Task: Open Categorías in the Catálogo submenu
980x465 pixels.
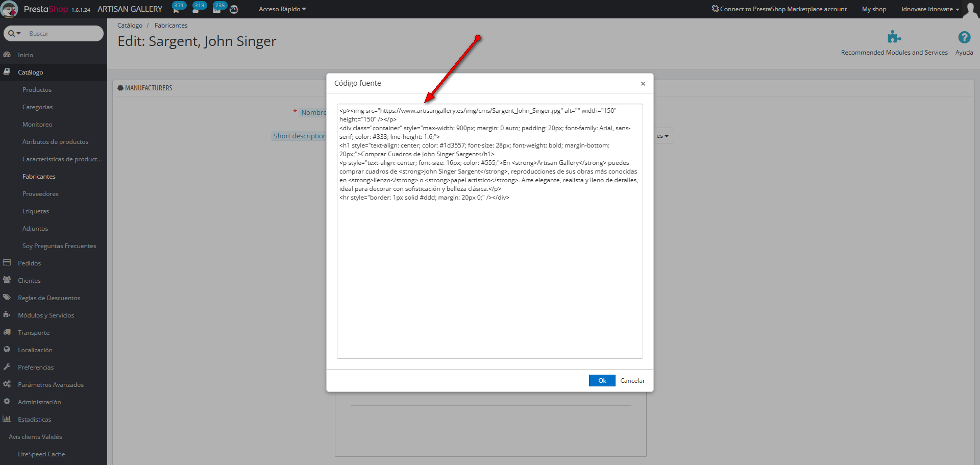Action: coord(37,107)
